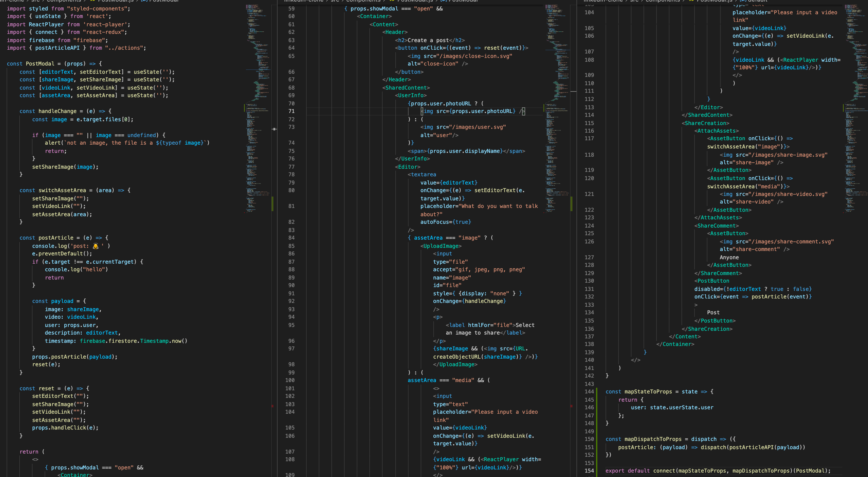Screen dimensions: 868x477
Task: Click the export default connect statement
Action: 718,471
